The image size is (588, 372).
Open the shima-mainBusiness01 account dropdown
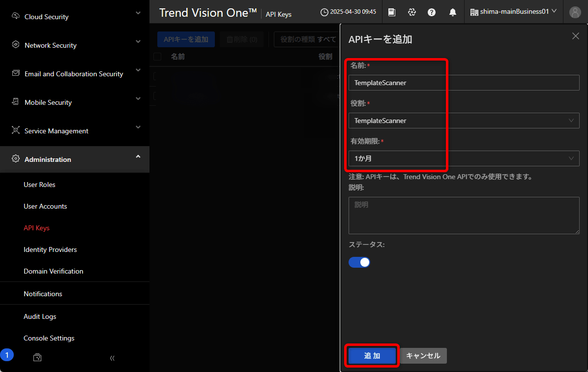pyautogui.click(x=513, y=12)
